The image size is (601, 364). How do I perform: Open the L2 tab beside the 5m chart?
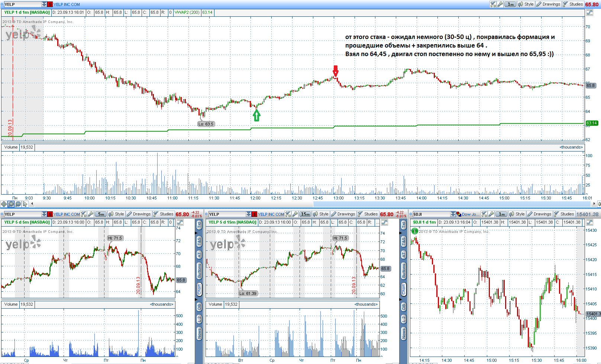199,319
